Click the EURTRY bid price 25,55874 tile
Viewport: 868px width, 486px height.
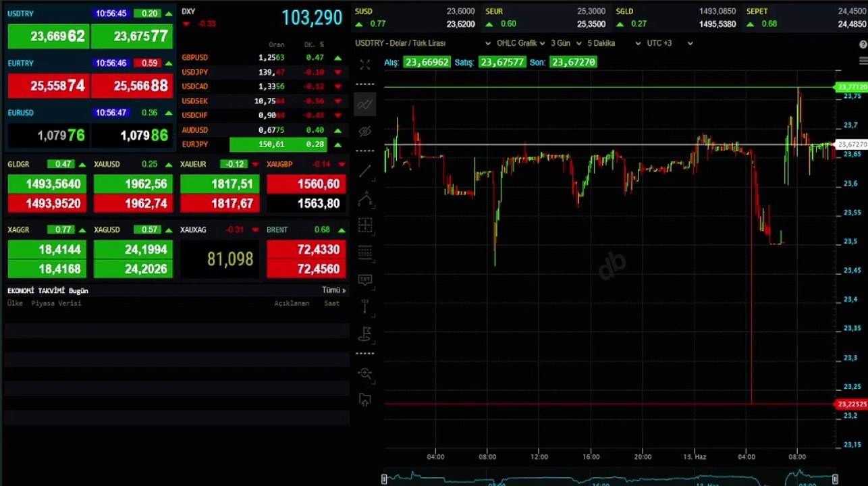coord(48,86)
